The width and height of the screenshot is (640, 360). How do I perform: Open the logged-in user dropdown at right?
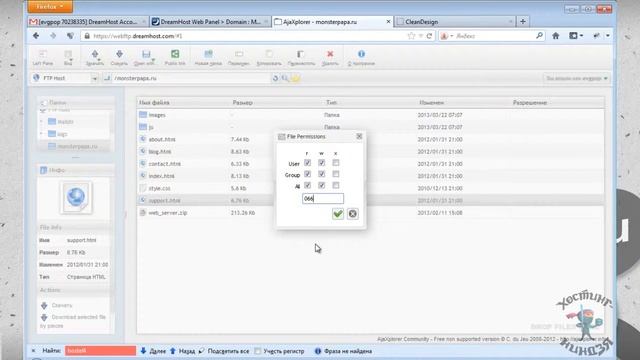click(576, 78)
